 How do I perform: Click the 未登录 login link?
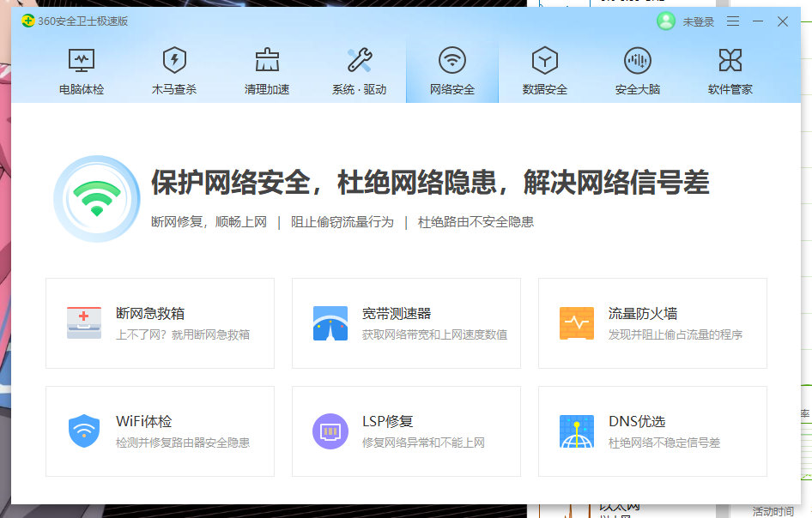click(700, 21)
